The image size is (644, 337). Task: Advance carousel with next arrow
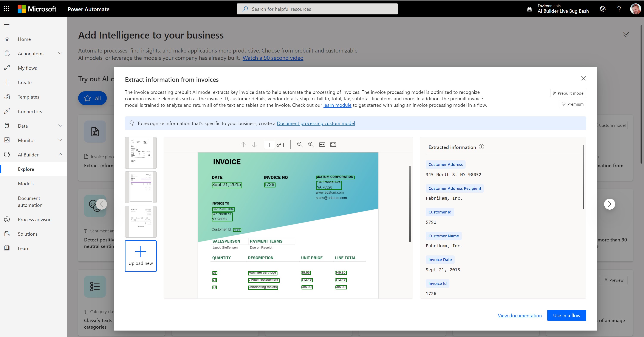pyautogui.click(x=610, y=204)
